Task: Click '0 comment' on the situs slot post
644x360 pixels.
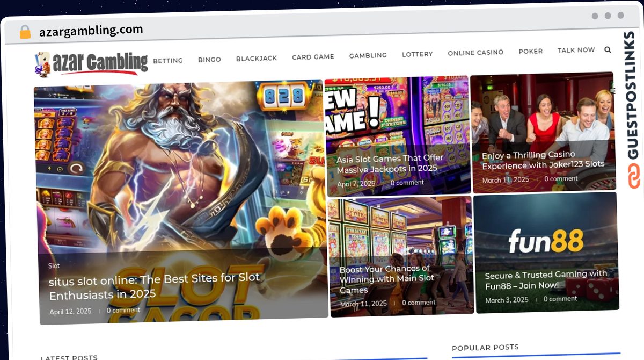Action: click(123, 310)
